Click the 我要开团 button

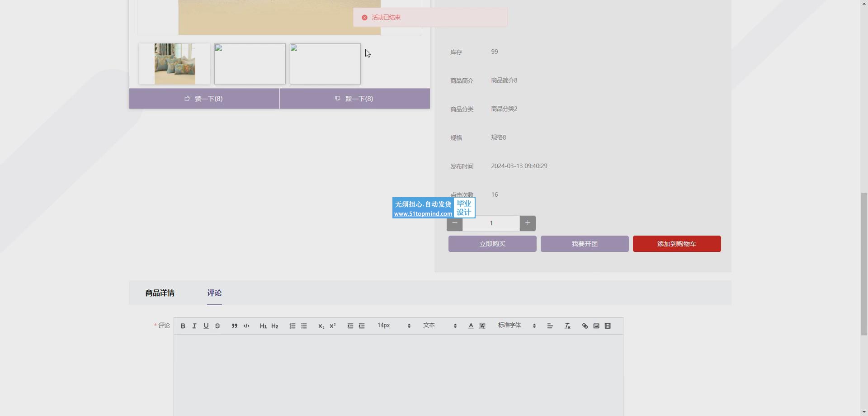[x=585, y=244]
